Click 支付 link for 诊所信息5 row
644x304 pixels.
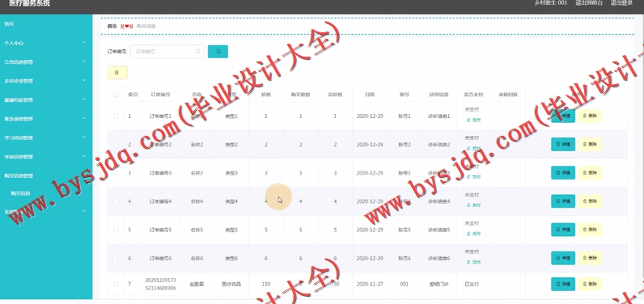pos(473,234)
